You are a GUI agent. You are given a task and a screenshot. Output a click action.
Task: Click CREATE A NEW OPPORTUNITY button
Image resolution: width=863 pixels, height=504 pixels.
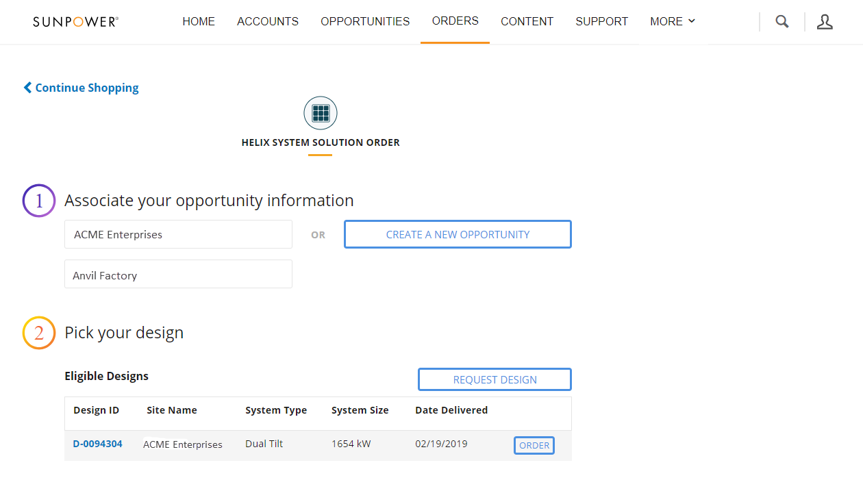[457, 234]
